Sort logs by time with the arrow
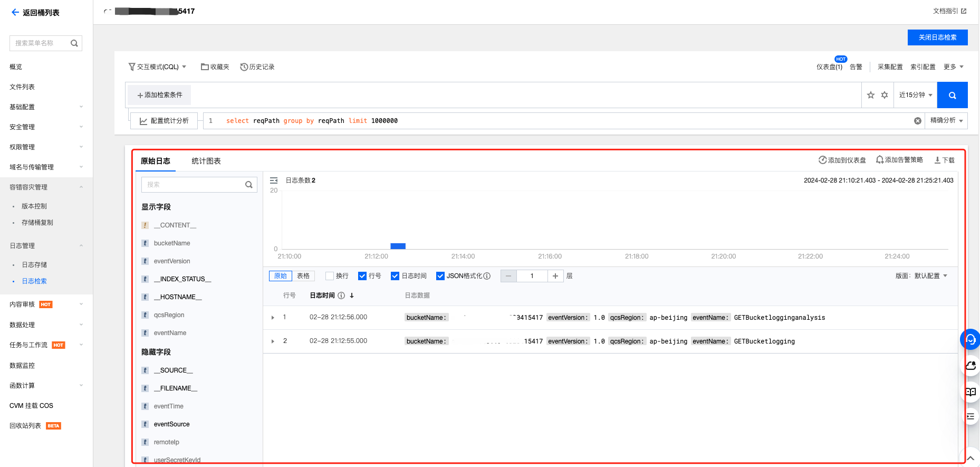Viewport: 980px width, 467px height. pyautogui.click(x=352, y=296)
